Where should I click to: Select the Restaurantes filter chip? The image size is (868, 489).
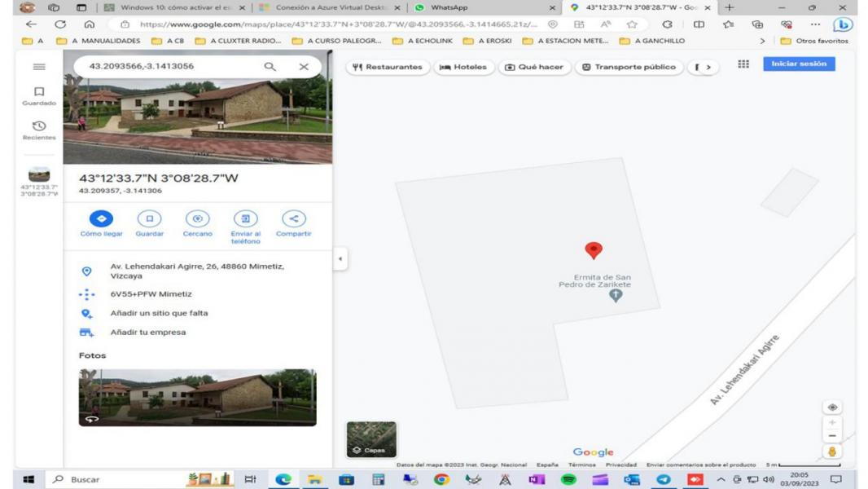point(388,68)
